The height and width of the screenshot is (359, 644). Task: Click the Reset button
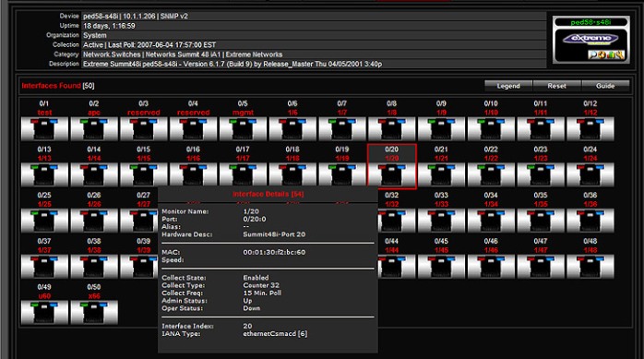coord(556,86)
